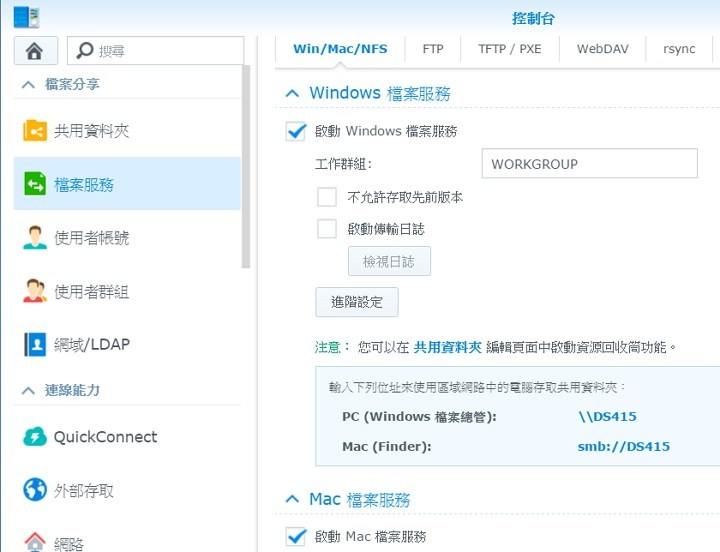
Task: Click PC (Windows 檔案總管) label
Action: pyautogui.click(x=419, y=417)
